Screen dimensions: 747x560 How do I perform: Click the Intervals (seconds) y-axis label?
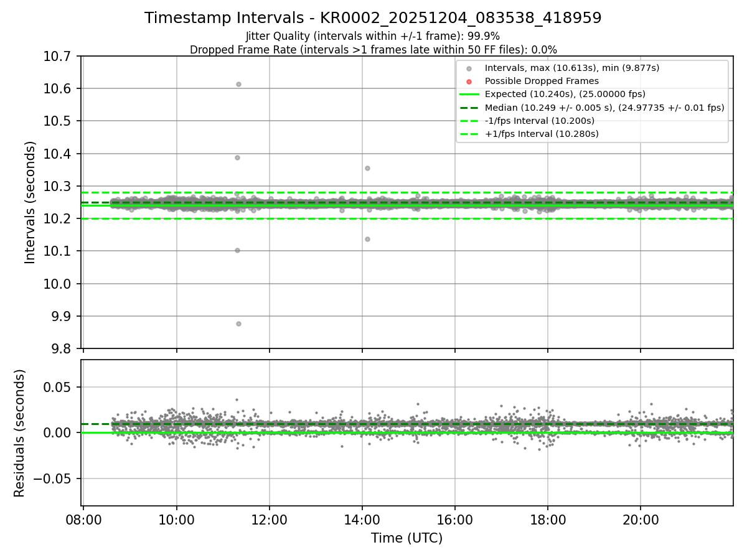coord(31,202)
